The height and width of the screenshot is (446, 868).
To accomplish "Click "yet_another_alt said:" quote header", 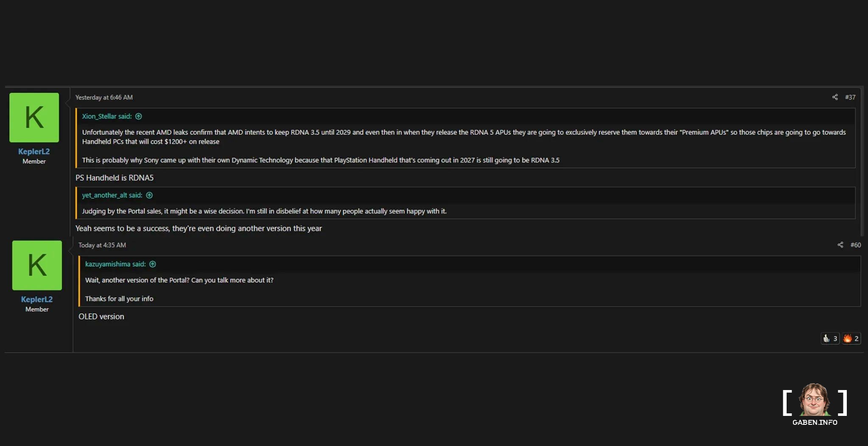I will (112, 195).
